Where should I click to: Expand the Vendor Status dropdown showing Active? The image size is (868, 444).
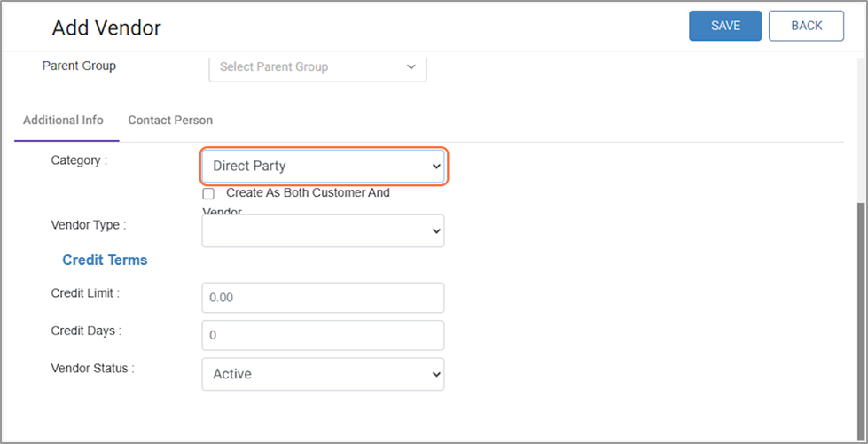323,374
